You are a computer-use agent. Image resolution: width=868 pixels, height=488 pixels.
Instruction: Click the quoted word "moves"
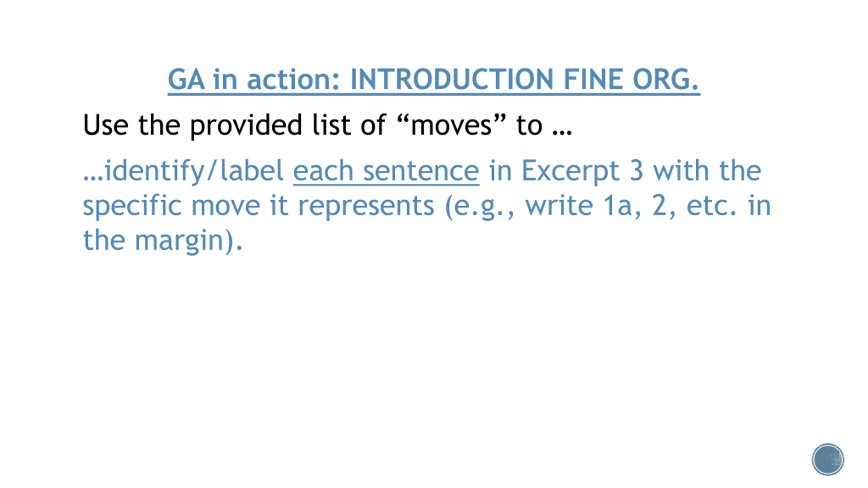451,125
